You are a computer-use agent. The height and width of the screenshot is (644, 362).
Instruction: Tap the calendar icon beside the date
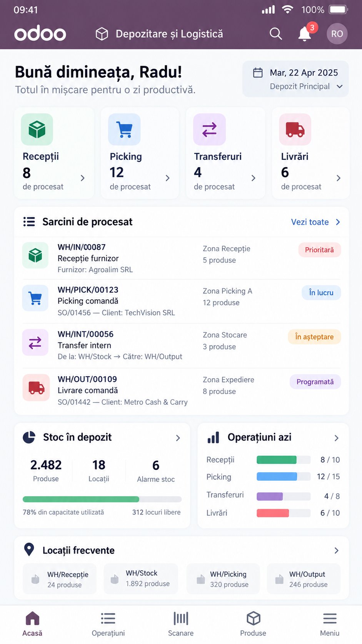coord(258,72)
